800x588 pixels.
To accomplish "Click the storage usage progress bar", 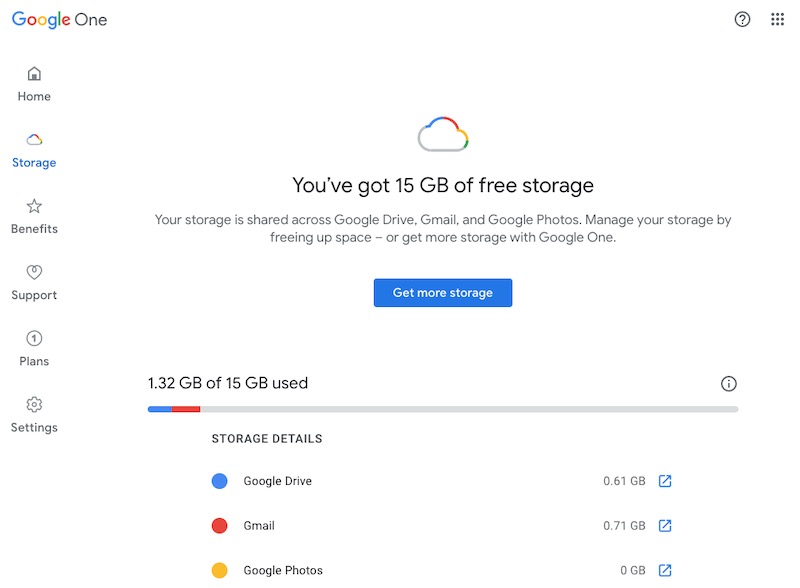I will point(443,409).
